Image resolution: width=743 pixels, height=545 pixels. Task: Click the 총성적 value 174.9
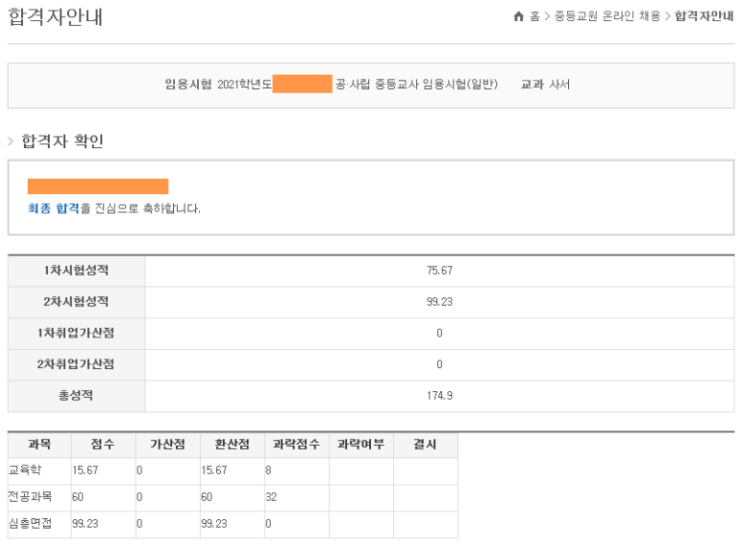[439, 396]
